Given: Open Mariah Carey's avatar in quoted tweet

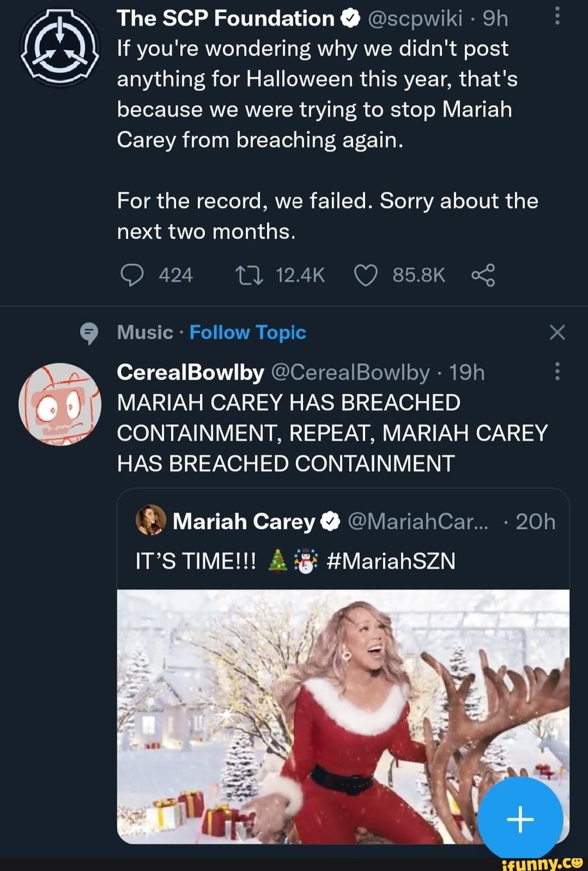Looking at the screenshot, I should pyautogui.click(x=150, y=521).
